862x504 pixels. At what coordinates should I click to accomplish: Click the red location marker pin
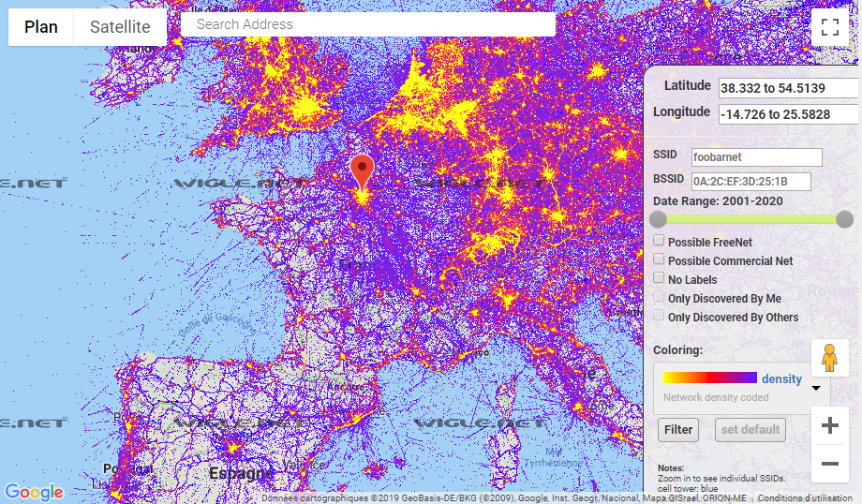pos(362,172)
